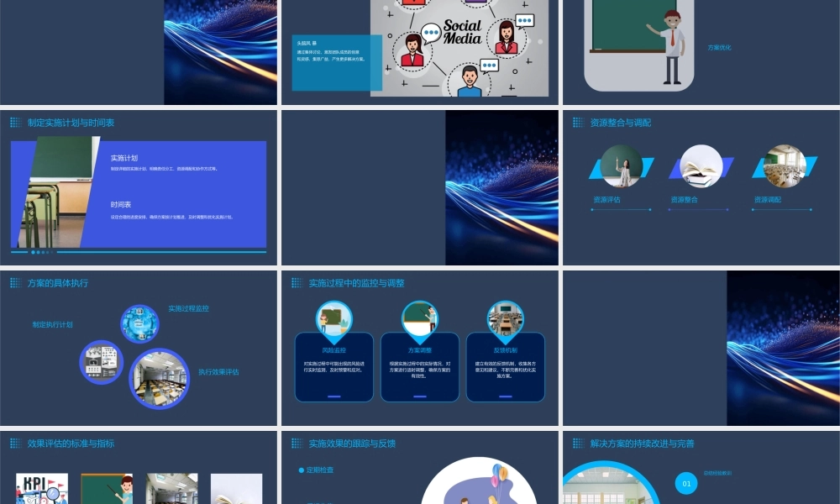Click the dotted grid icon beside 效果评估的标准与指标

click(16, 443)
